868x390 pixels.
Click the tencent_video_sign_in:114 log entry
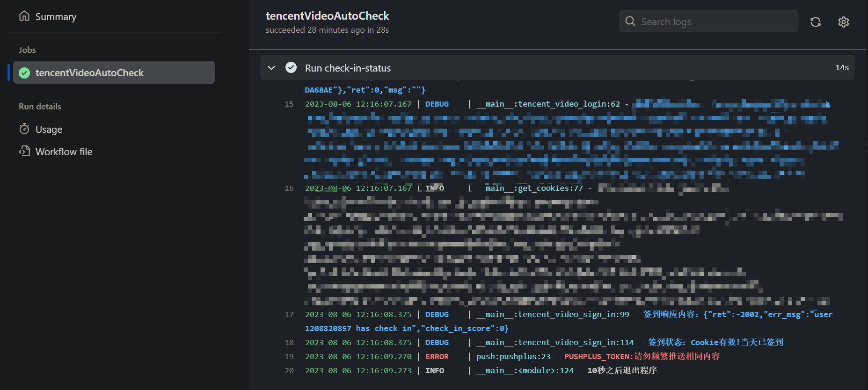555,343
